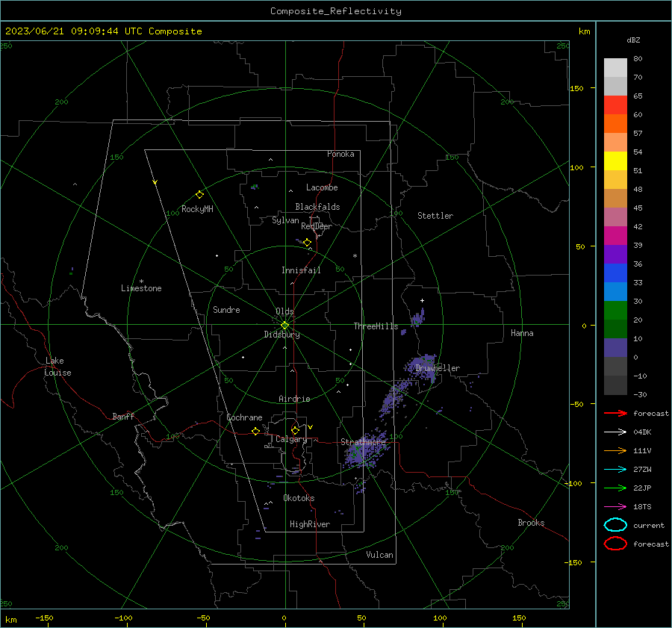This screenshot has height=628, width=672.
Task: Click the yellow diamond marker at Didsbury center
Action: tap(284, 326)
